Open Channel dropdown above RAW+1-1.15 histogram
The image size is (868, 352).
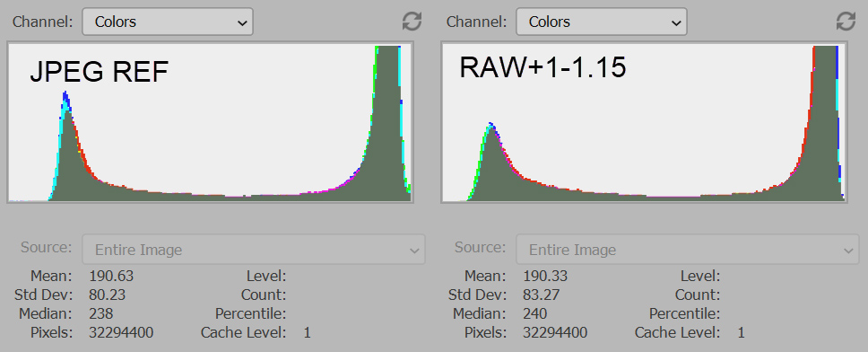[602, 22]
